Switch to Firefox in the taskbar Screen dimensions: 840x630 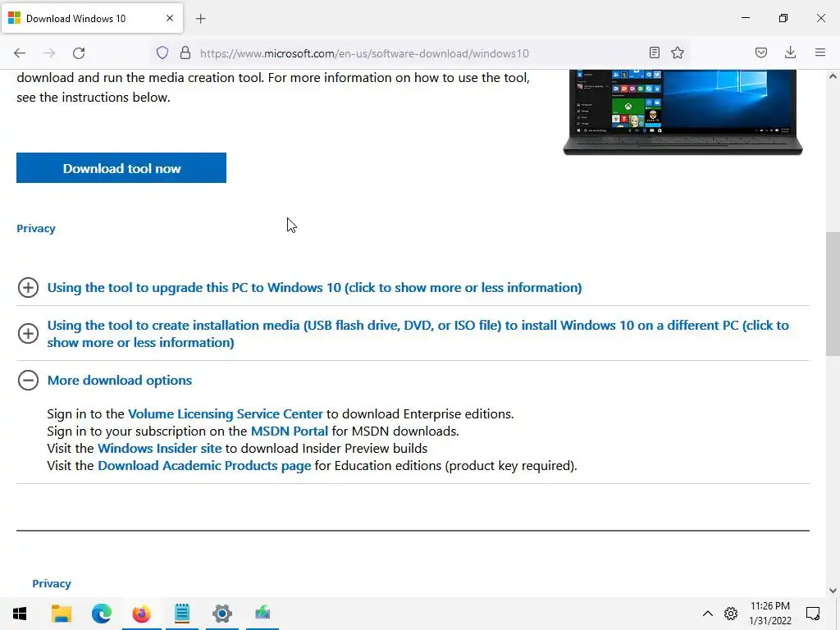[141, 614]
